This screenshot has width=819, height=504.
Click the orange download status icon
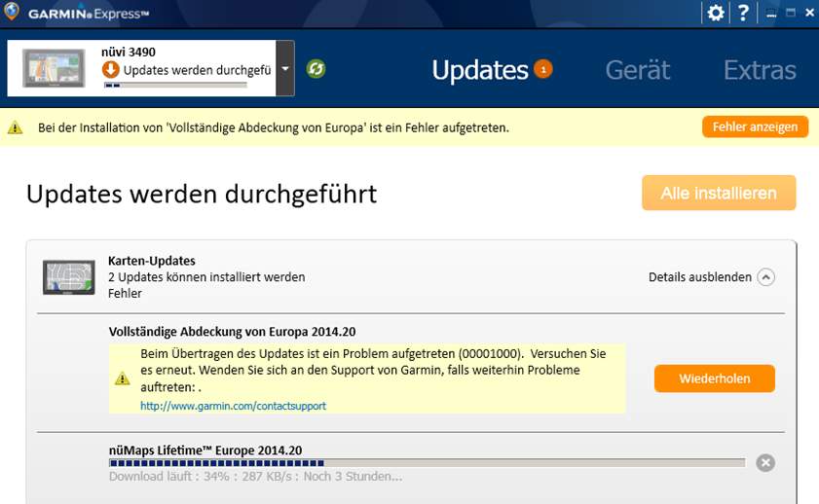(x=110, y=70)
